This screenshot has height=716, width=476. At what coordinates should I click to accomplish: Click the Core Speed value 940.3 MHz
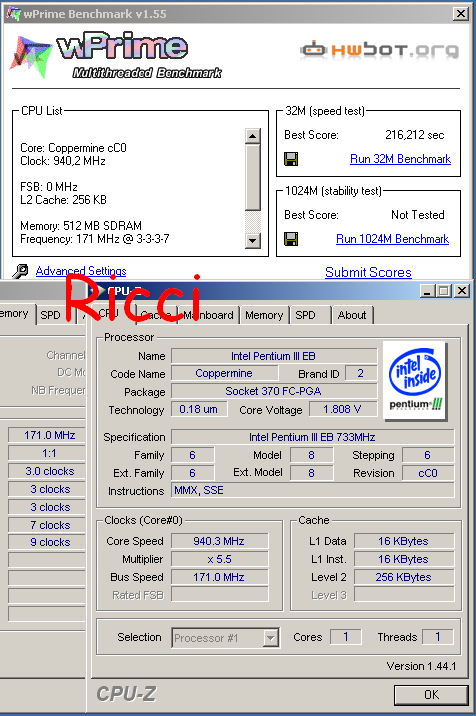click(219, 541)
